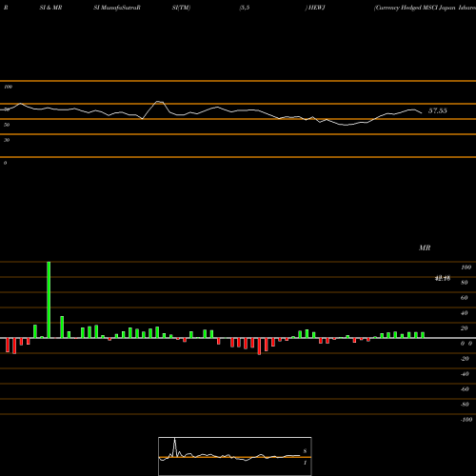Click the RSI value 57.55 label
476x476 pixels.
[438, 110]
